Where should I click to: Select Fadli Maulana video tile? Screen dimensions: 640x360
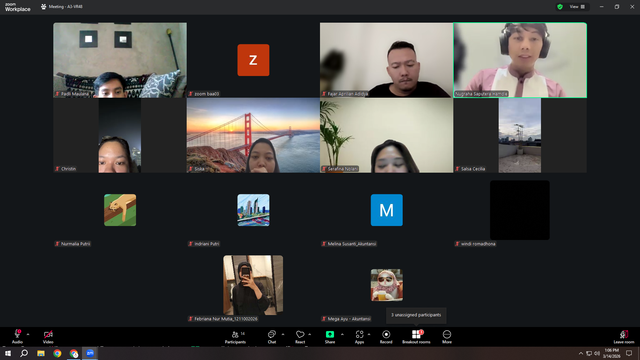click(x=120, y=60)
